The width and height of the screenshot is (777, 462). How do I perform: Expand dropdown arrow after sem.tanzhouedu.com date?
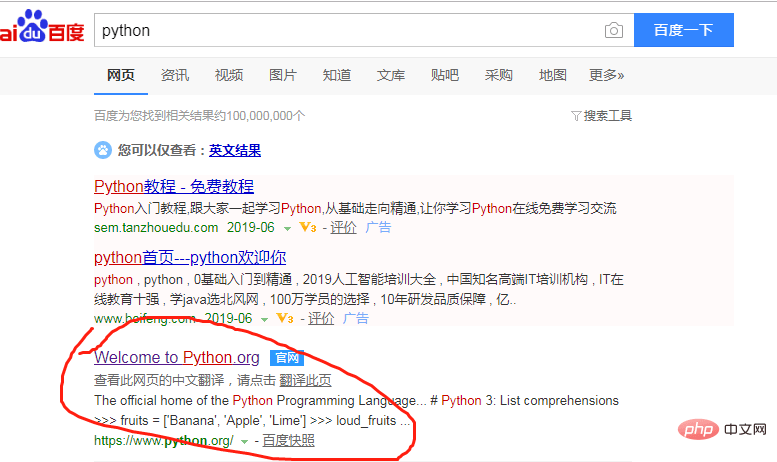click(287, 229)
